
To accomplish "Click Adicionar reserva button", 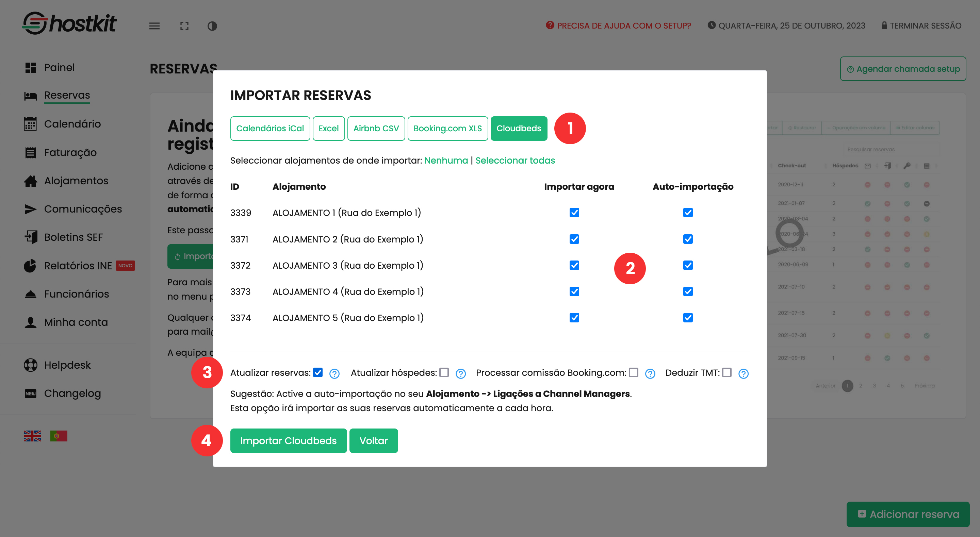I will pos(908,514).
